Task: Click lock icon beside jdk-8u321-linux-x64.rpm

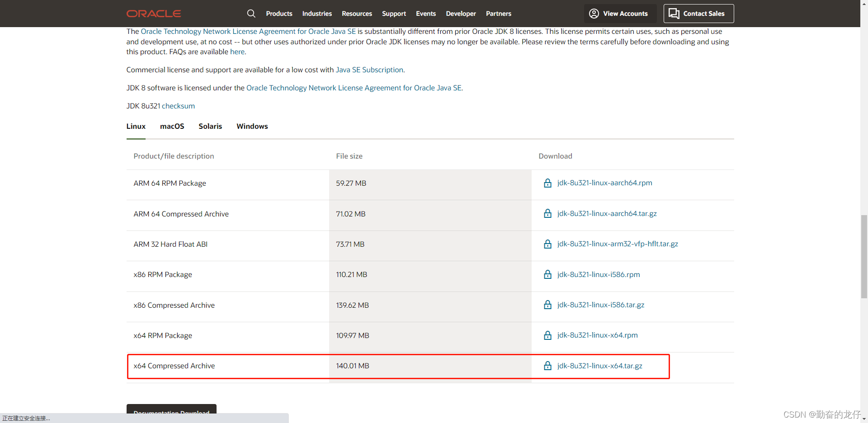Action: point(547,335)
